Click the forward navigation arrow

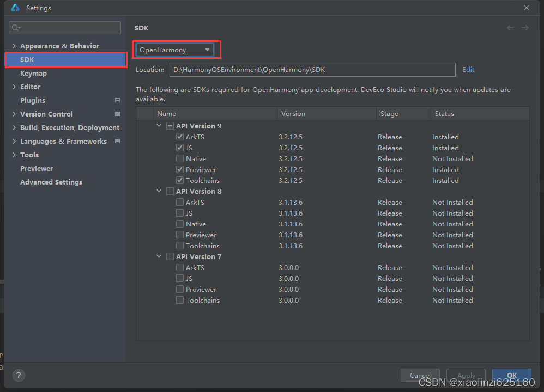tap(525, 28)
